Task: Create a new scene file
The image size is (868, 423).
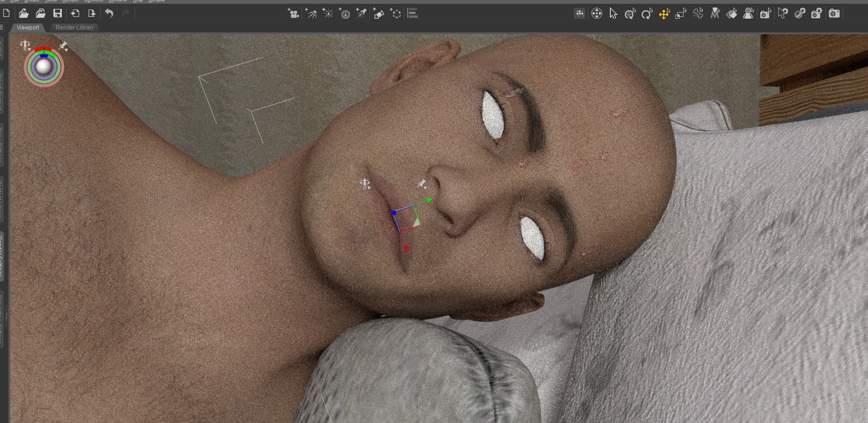Action: (x=7, y=14)
